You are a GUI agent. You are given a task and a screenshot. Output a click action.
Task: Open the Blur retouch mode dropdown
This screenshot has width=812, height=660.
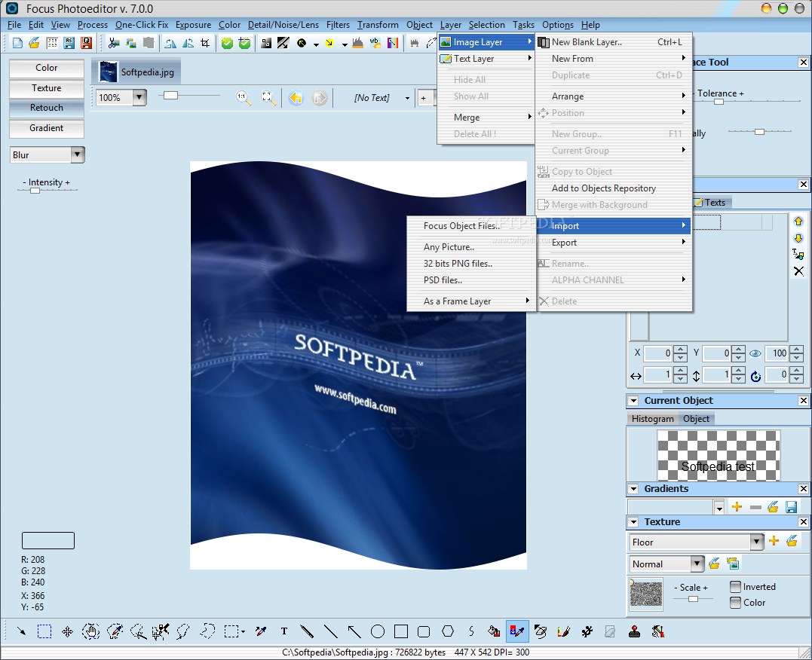77,154
